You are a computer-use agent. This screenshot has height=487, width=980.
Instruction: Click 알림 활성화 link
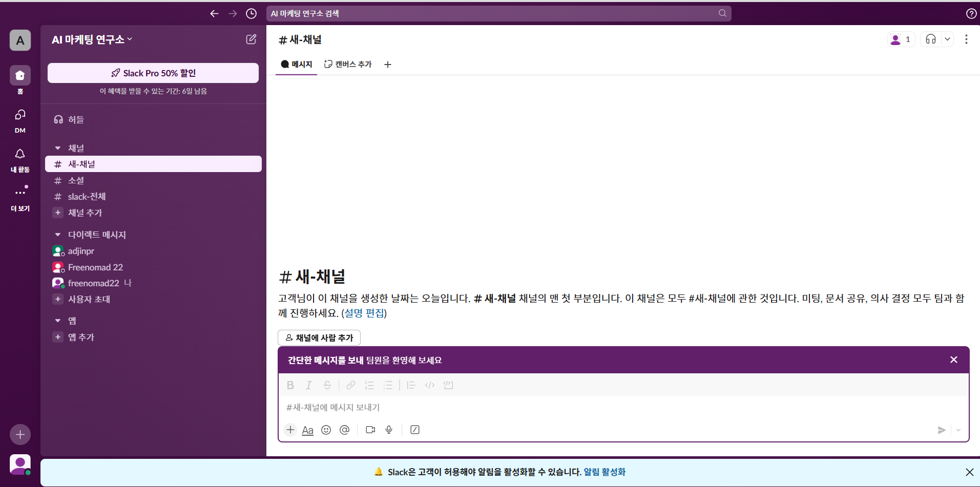pos(604,472)
